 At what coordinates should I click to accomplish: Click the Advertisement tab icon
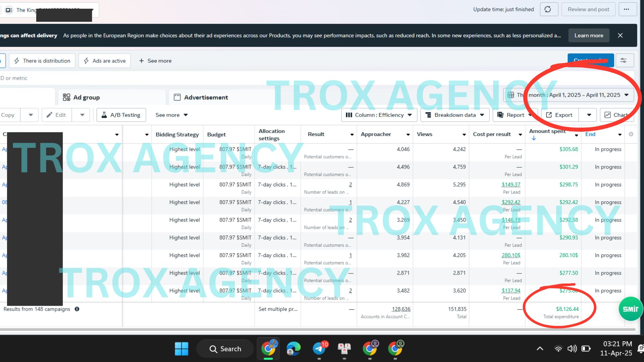[x=177, y=97]
